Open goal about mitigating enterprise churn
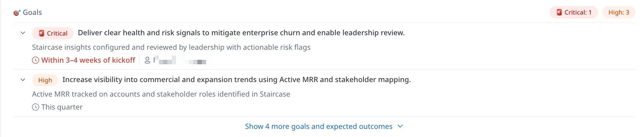The image size is (644, 137). [x=241, y=33]
